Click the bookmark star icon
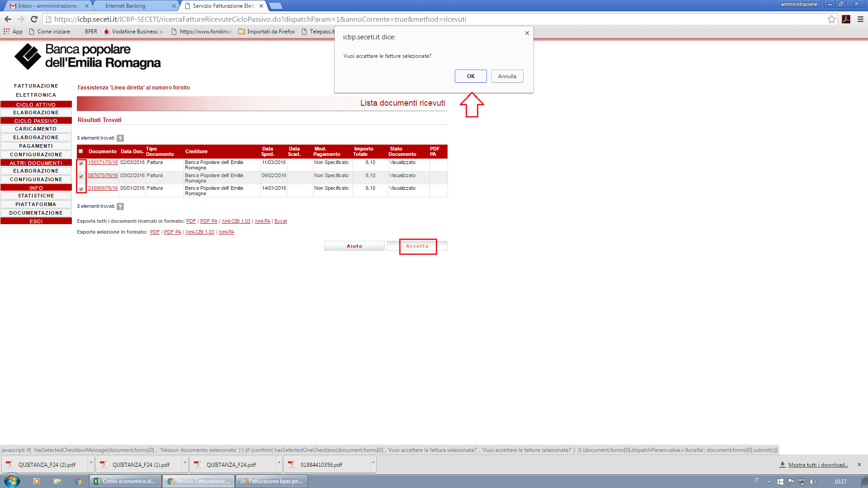The height and width of the screenshot is (488, 868). click(x=831, y=19)
